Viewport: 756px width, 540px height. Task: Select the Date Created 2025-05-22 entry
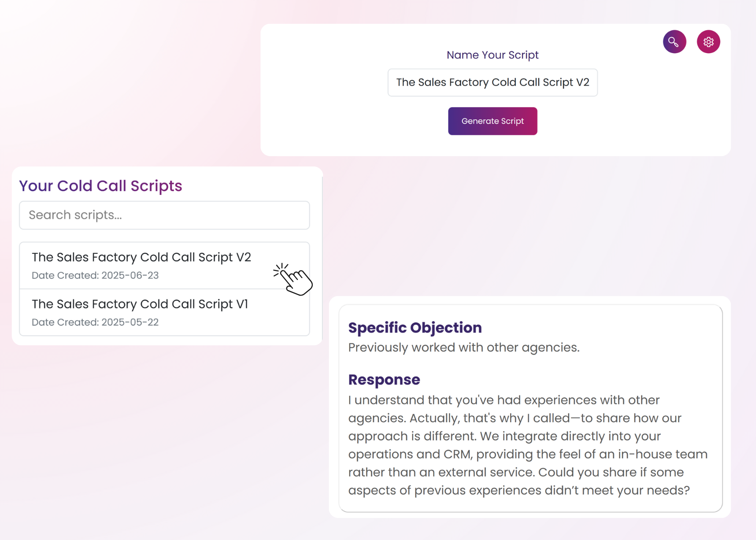[95, 322]
